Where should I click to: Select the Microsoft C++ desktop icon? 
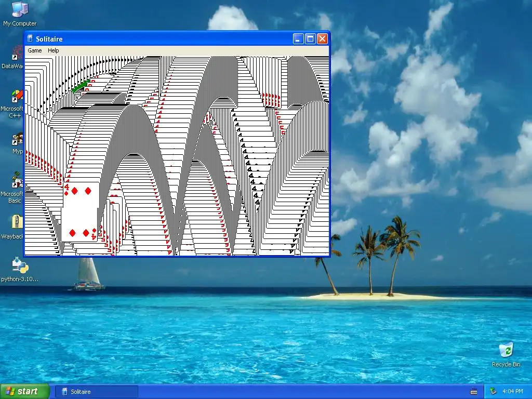17,96
